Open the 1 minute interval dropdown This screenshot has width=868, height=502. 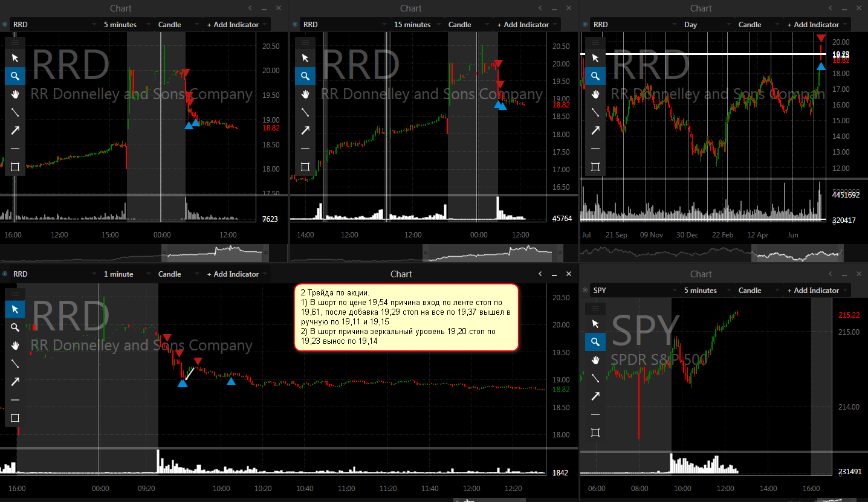[x=126, y=274]
